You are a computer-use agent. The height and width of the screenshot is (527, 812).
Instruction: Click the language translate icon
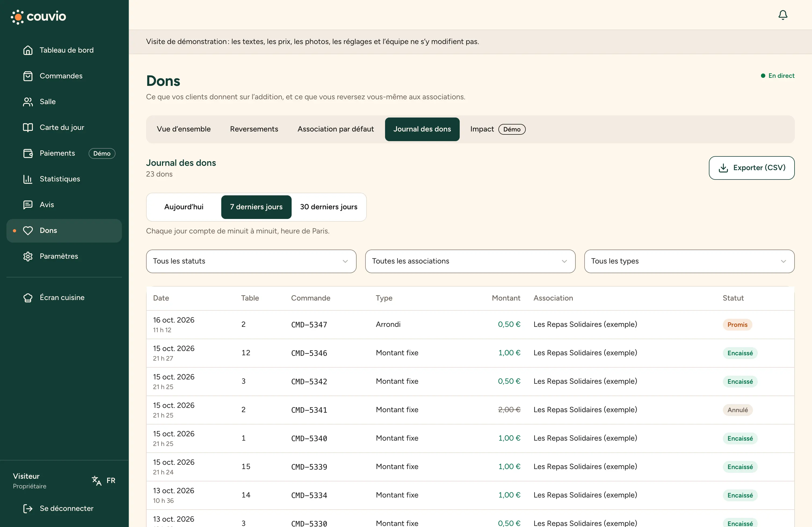pyautogui.click(x=97, y=480)
